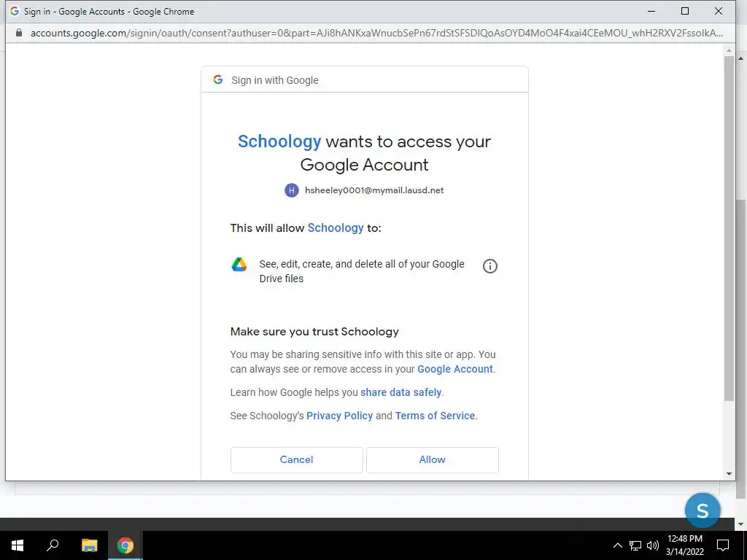Open info icon for Google Drive permission

click(489, 266)
